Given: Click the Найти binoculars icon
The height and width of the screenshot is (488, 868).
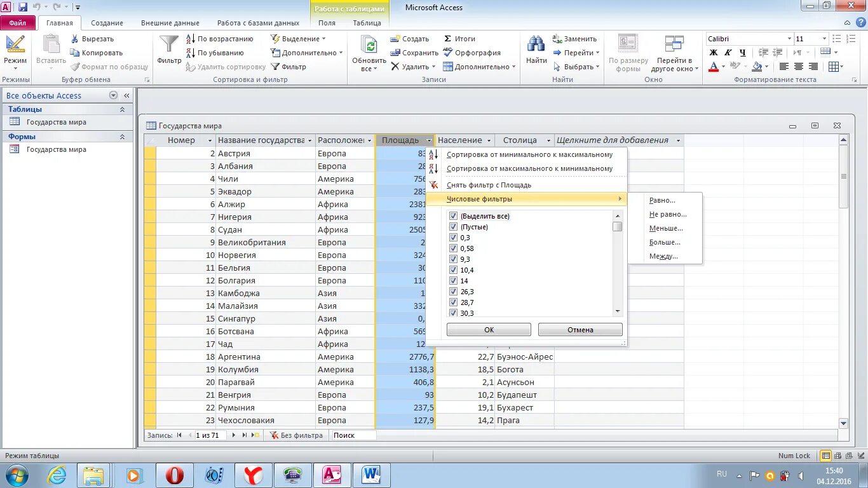Looking at the screenshot, I should 536,44.
